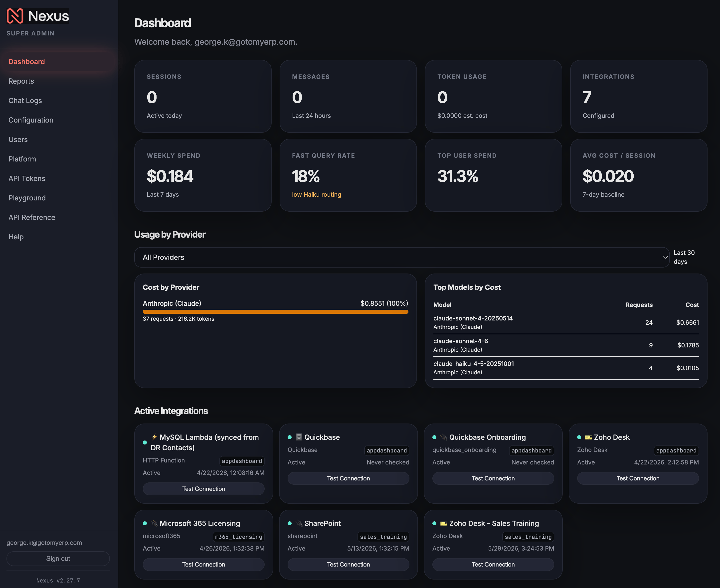720x588 pixels.
Task: Click green status dot on MySQL Lambda card
Action: (x=145, y=442)
